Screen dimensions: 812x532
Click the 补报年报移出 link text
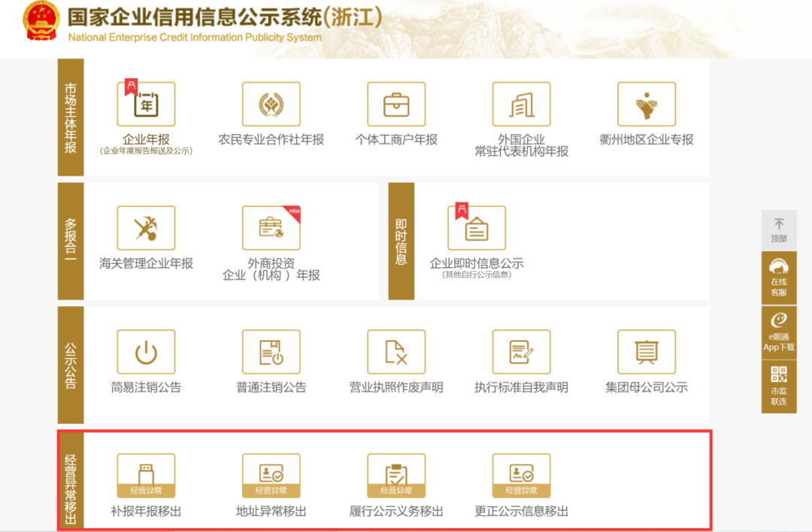pos(146,512)
